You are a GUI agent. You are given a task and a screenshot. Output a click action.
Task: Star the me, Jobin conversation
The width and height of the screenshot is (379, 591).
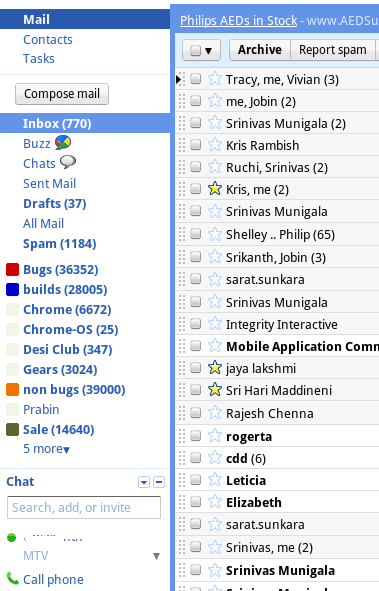(215, 101)
